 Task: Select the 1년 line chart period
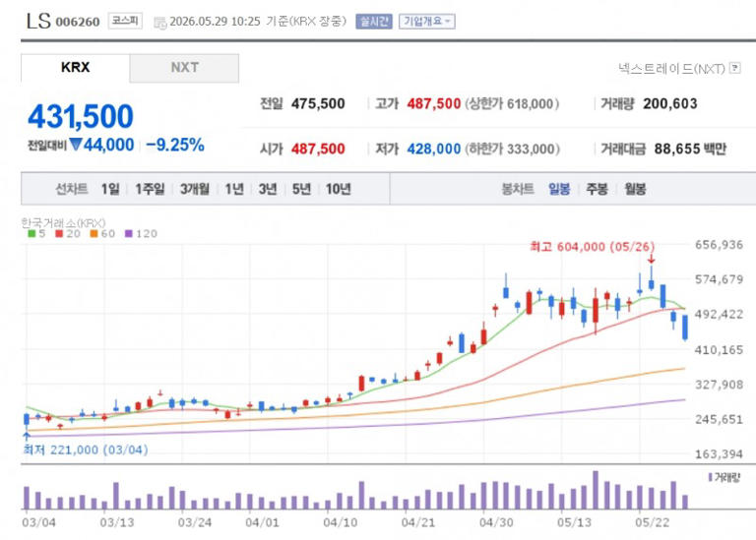point(234,189)
